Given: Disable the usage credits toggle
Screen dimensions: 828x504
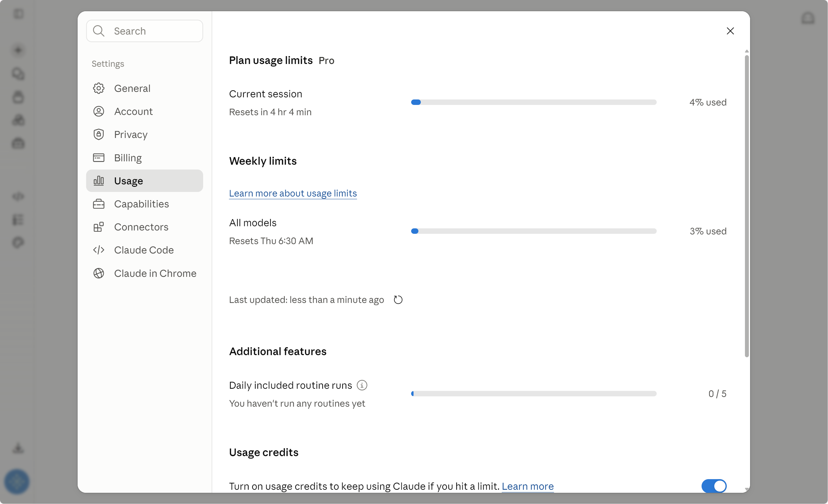Looking at the screenshot, I should tap(714, 486).
